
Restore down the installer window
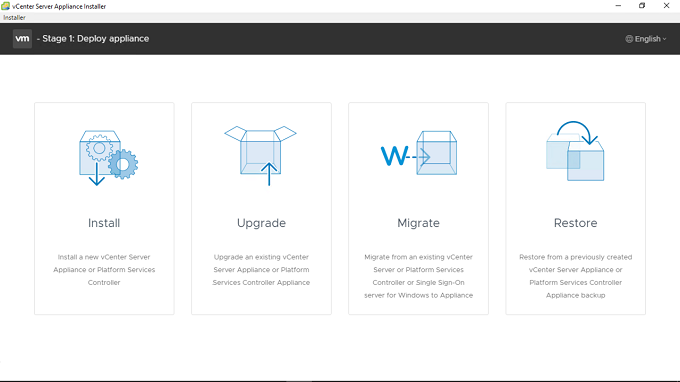click(x=642, y=6)
